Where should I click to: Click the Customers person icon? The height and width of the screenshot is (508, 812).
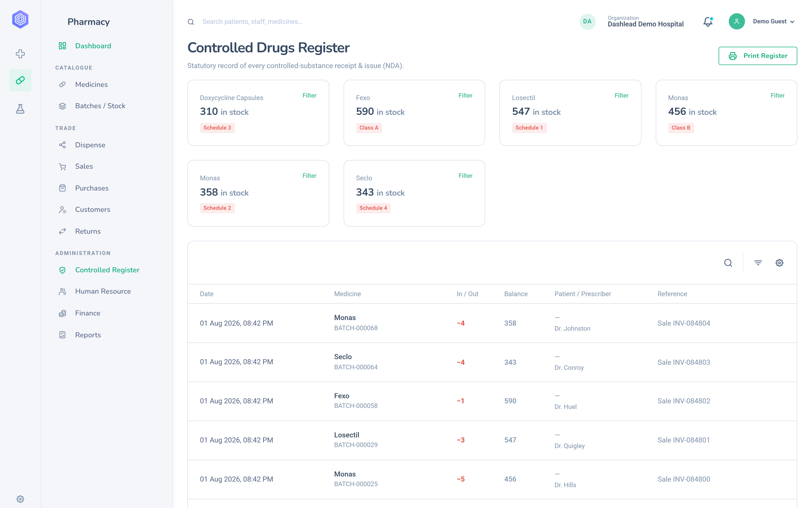[x=62, y=210]
